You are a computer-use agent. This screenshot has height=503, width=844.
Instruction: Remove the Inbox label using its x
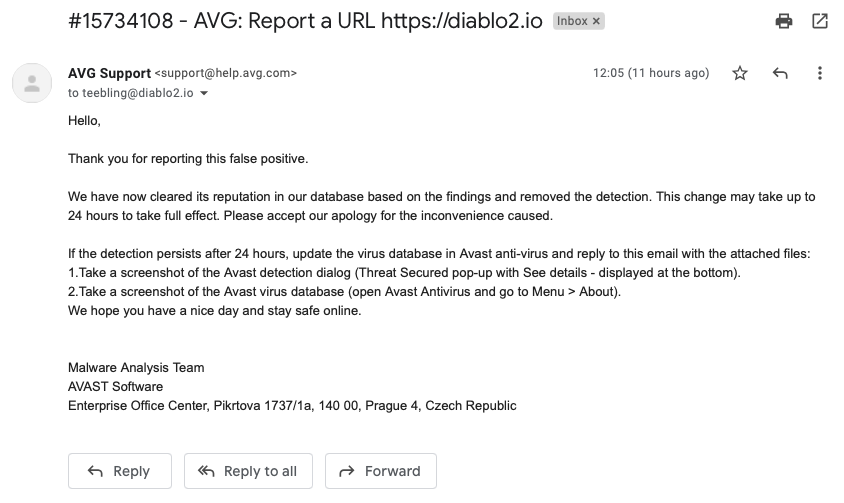pos(597,21)
